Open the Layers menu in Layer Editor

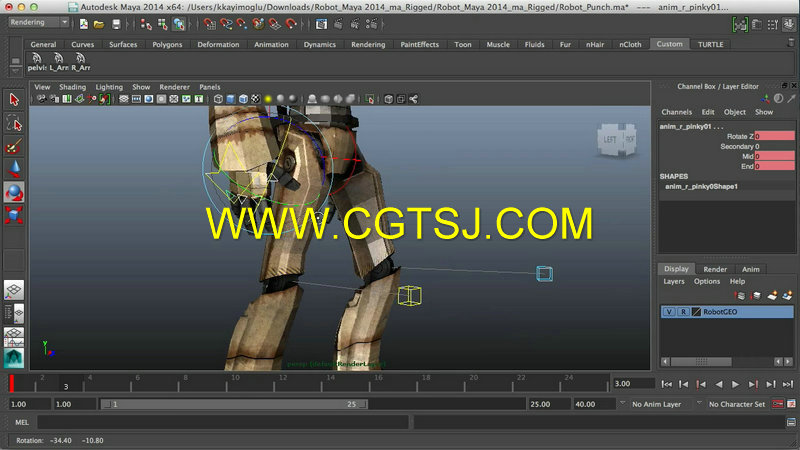tap(673, 282)
